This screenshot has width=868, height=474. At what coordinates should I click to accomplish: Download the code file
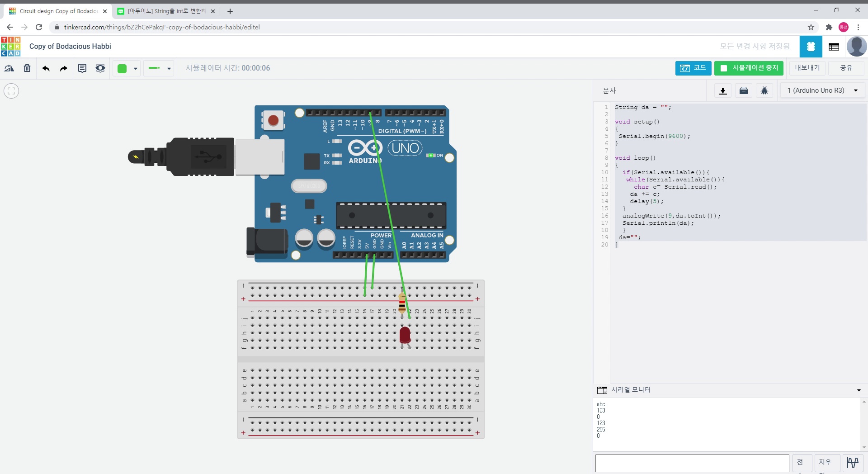pos(722,91)
